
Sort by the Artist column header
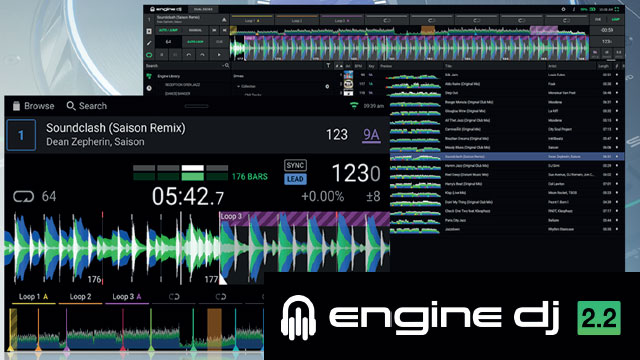pos(552,66)
